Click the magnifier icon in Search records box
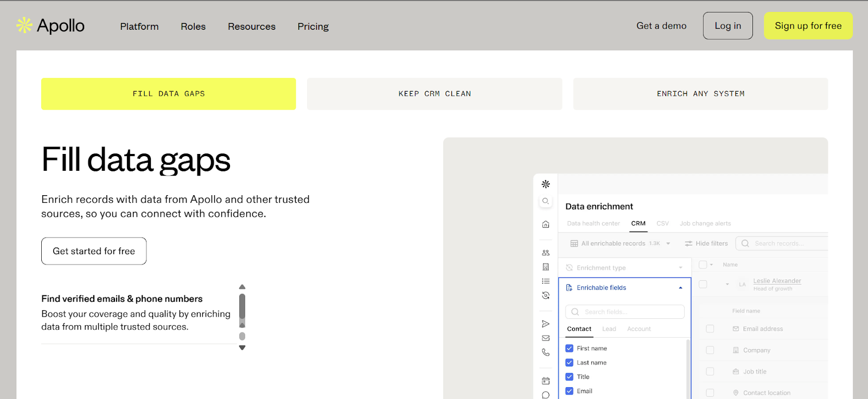Viewport: 868px width, 399px height. click(745, 243)
